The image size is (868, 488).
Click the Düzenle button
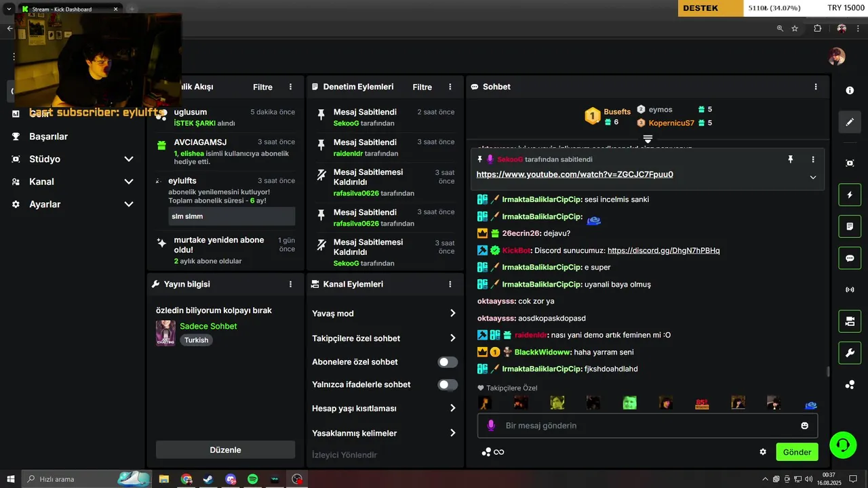225,449
